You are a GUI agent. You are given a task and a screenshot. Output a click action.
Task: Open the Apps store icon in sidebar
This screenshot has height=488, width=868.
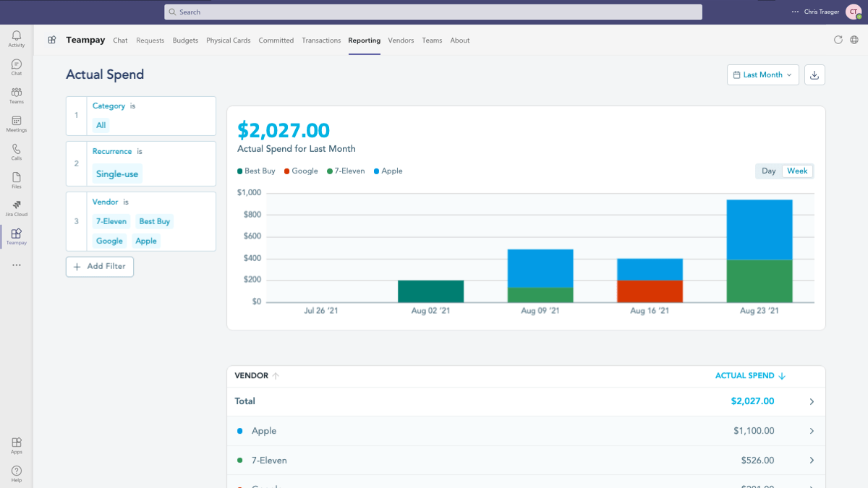tap(16, 445)
